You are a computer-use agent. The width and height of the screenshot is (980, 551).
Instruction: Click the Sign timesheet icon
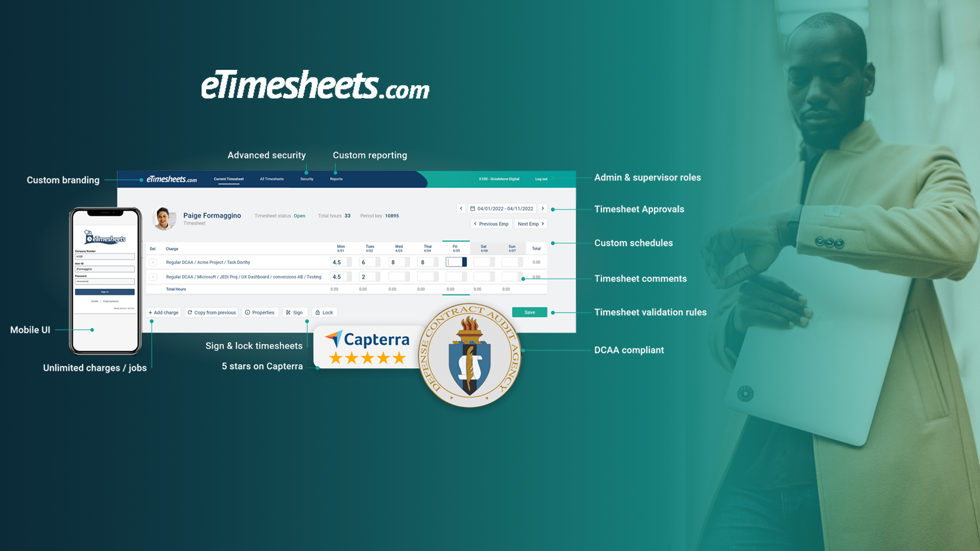(294, 312)
